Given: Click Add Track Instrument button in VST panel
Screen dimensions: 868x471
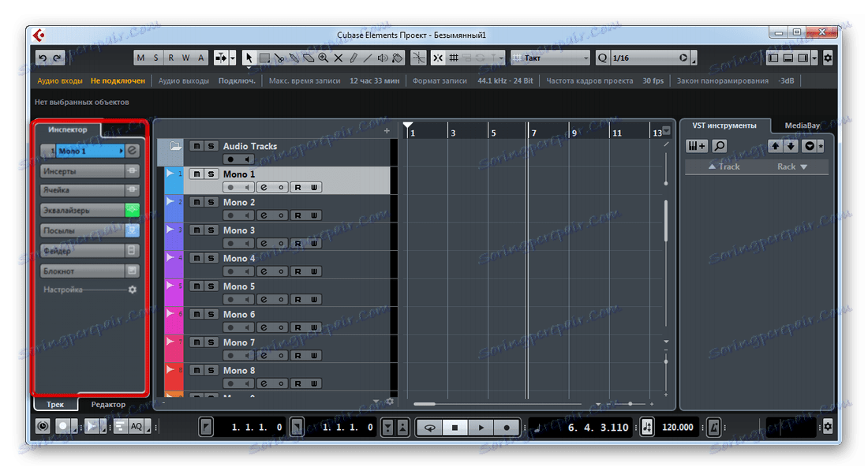Looking at the screenshot, I should coord(697,146).
